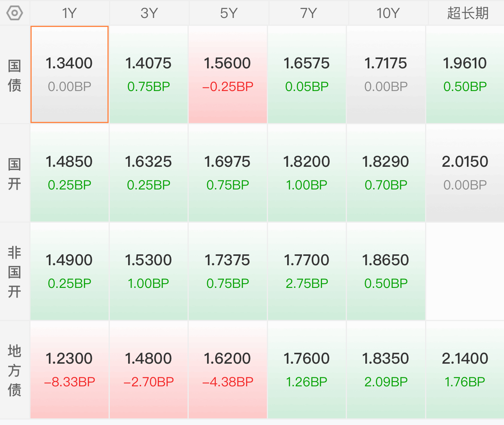Image resolution: width=504 pixels, height=425 pixels.
Task: Select the 10Y column header
Action: (x=388, y=13)
